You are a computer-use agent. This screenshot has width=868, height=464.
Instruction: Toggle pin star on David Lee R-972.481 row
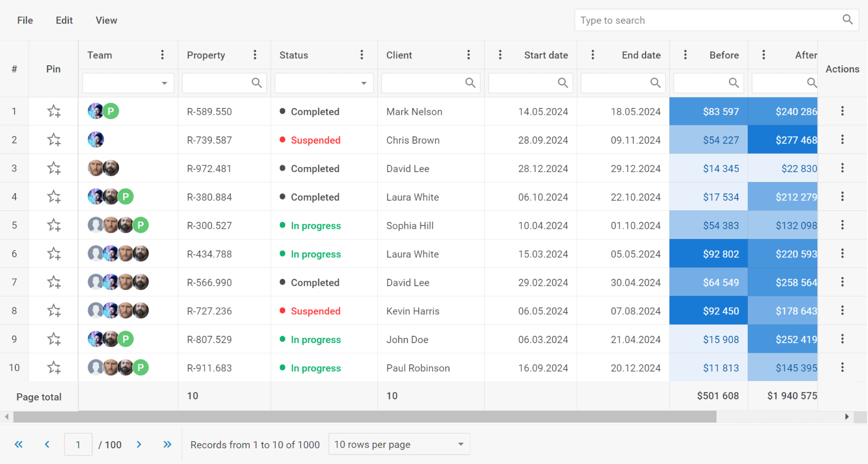tap(54, 168)
